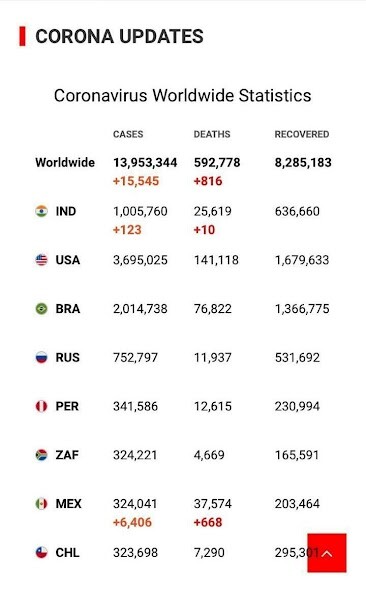
Task: Click the Mexico flag icon
Action: pos(42,504)
